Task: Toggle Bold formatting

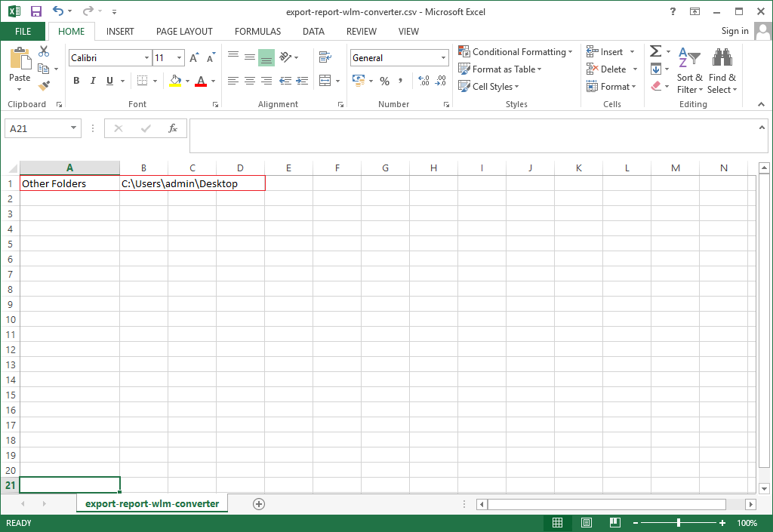Action: pos(76,81)
